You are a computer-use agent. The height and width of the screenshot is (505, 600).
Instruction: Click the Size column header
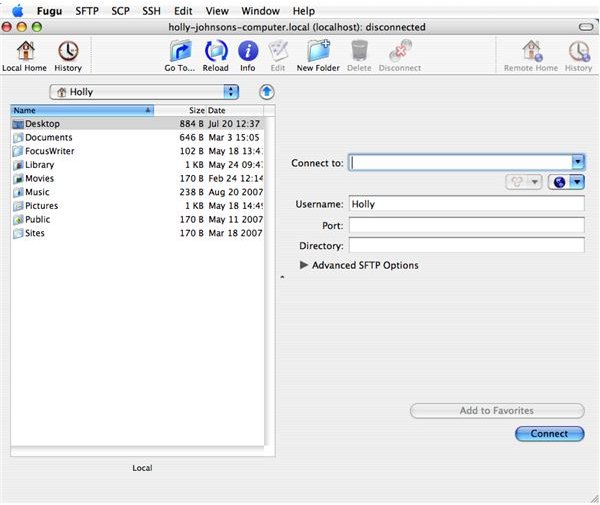(180, 111)
